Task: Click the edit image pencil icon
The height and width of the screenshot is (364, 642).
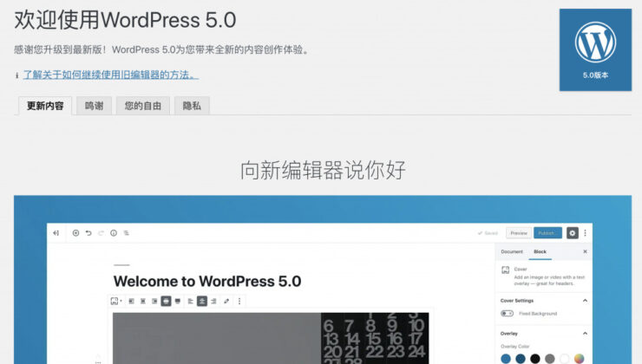Action: [x=226, y=302]
